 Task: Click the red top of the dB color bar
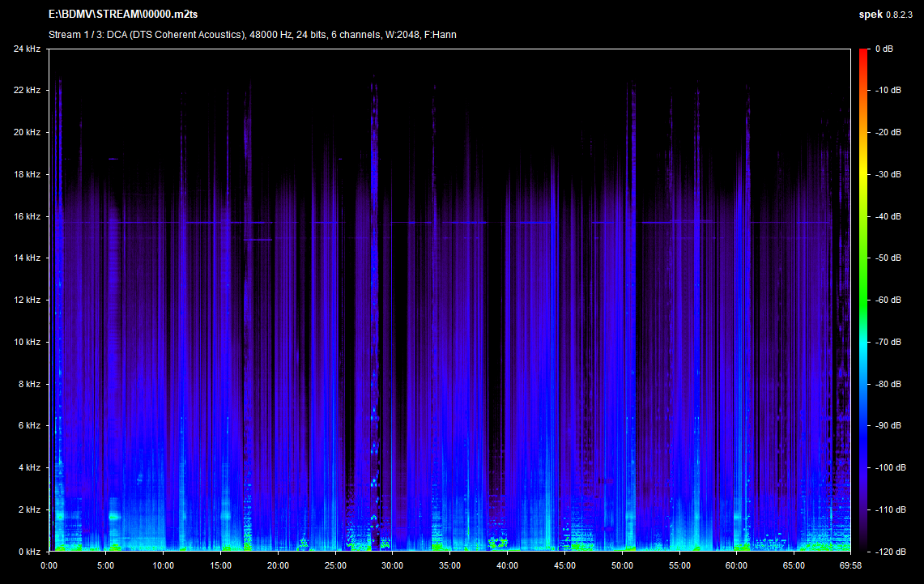[864, 53]
